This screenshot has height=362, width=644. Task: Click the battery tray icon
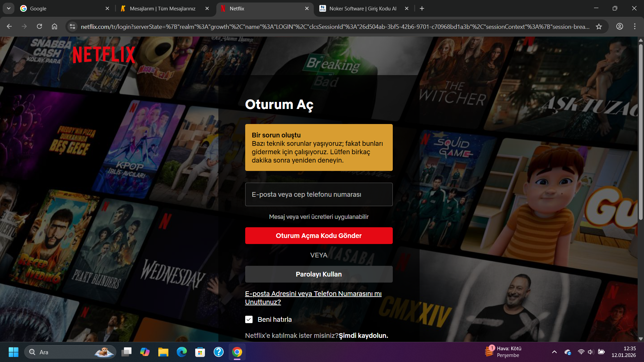click(601, 352)
